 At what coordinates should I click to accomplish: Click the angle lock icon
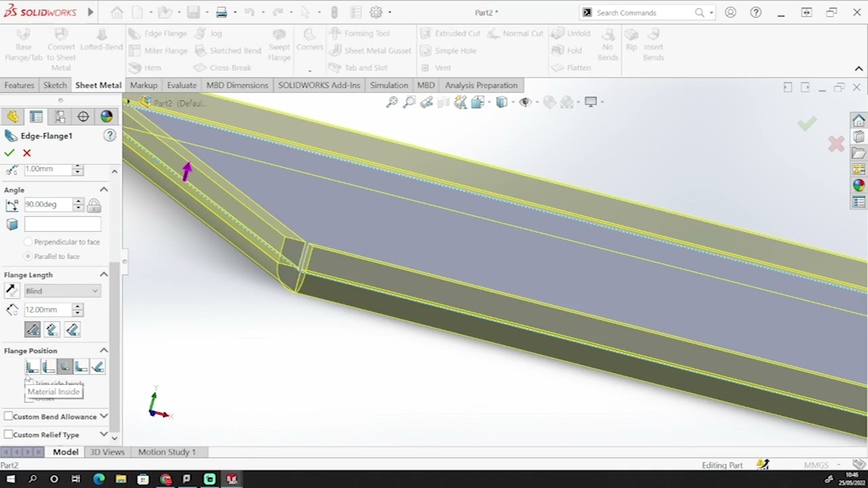94,205
